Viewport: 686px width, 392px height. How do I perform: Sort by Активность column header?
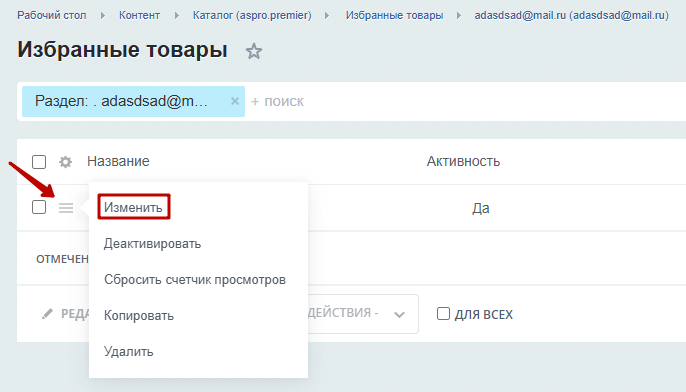click(x=463, y=161)
